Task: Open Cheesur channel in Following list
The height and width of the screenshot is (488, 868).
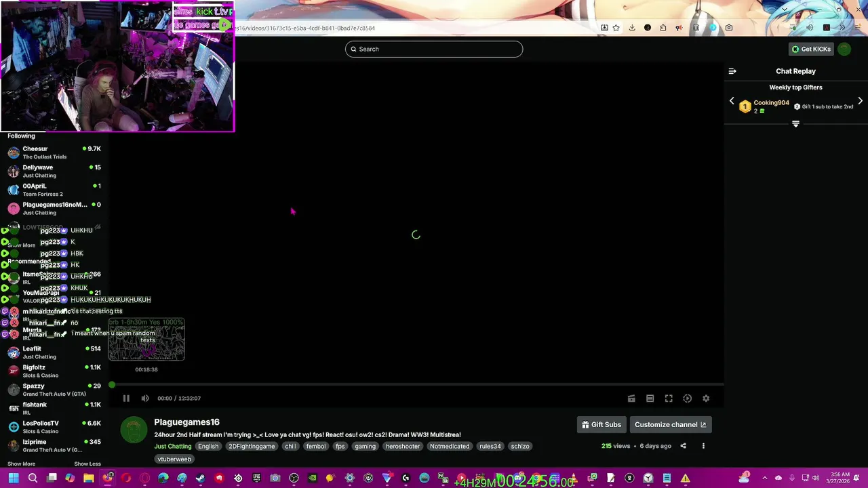Action: (54, 152)
